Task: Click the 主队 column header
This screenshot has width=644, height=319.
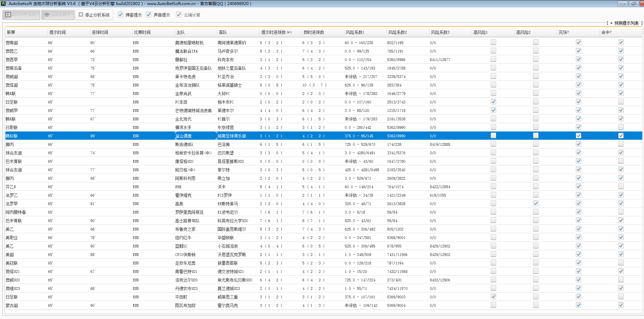Action: [180, 33]
